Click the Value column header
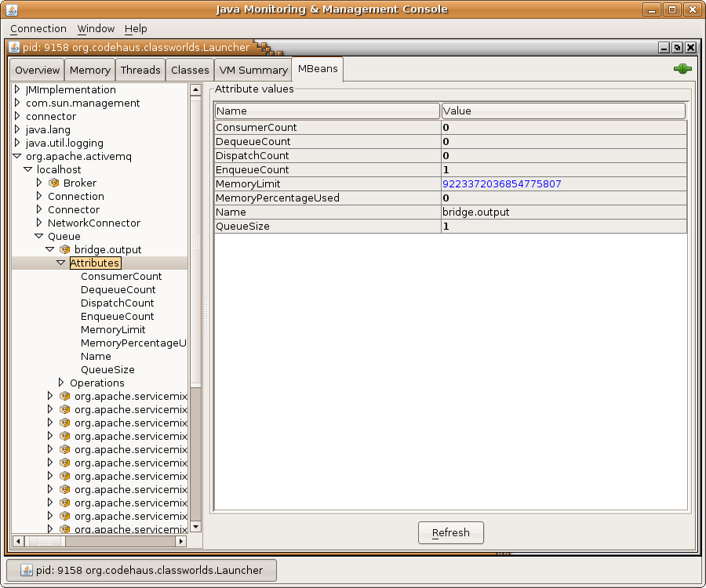 tap(563, 111)
